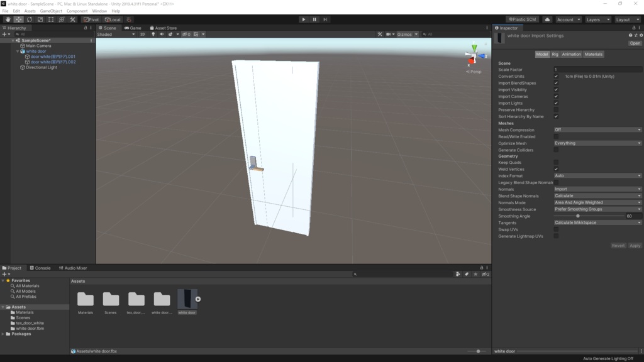Select the Rotate tool

(x=29, y=19)
